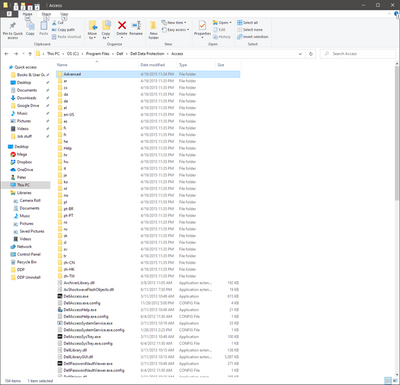Switch to the Home ribbon tab
This screenshot has width=400, height=385.
[x=27, y=14]
